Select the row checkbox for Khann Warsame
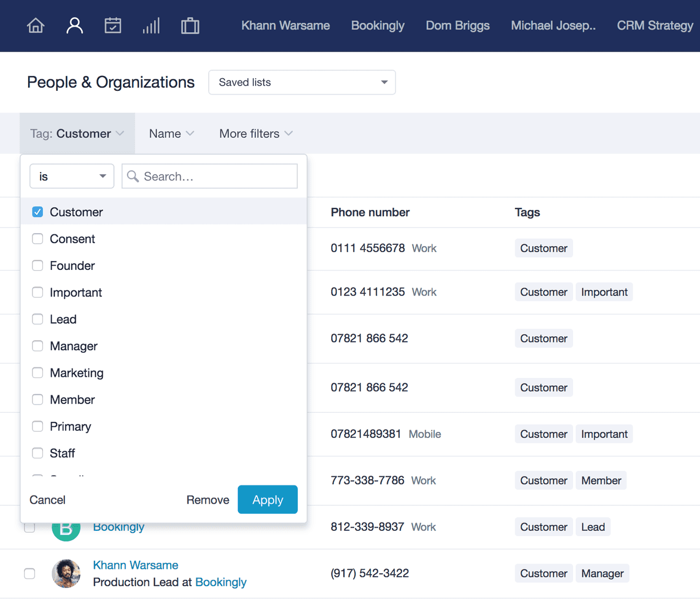Screen dimensions: 700x605 click(30, 574)
